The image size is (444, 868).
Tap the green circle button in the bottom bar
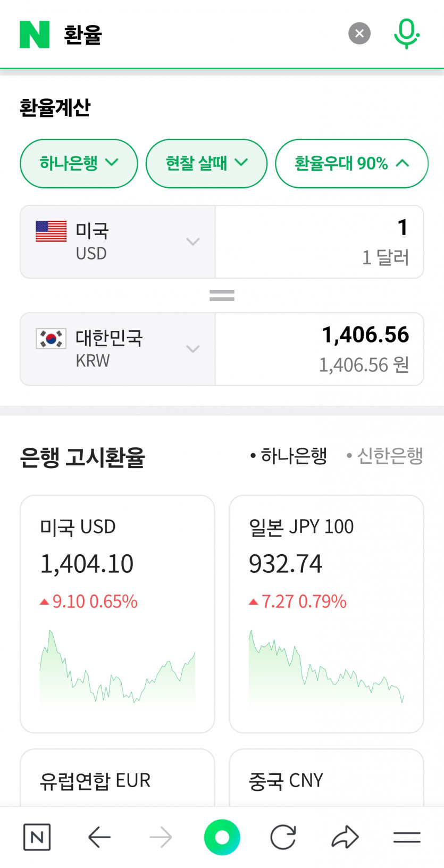click(x=222, y=838)
